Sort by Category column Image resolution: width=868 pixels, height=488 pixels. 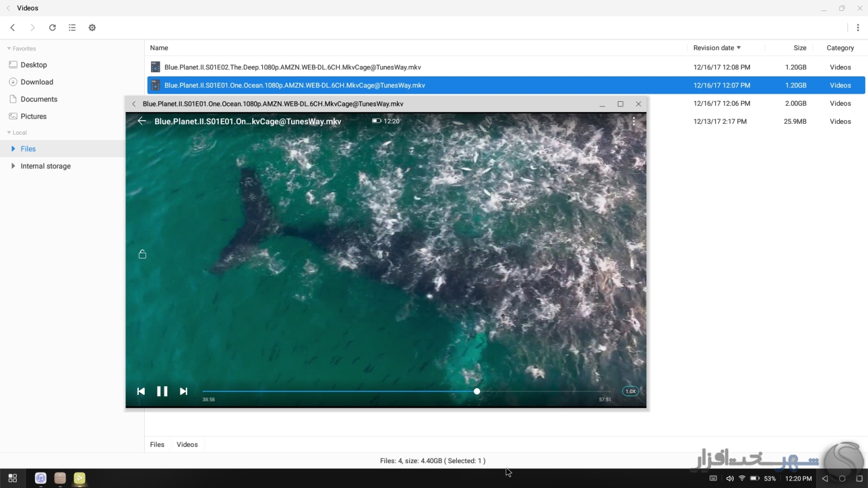840,48
